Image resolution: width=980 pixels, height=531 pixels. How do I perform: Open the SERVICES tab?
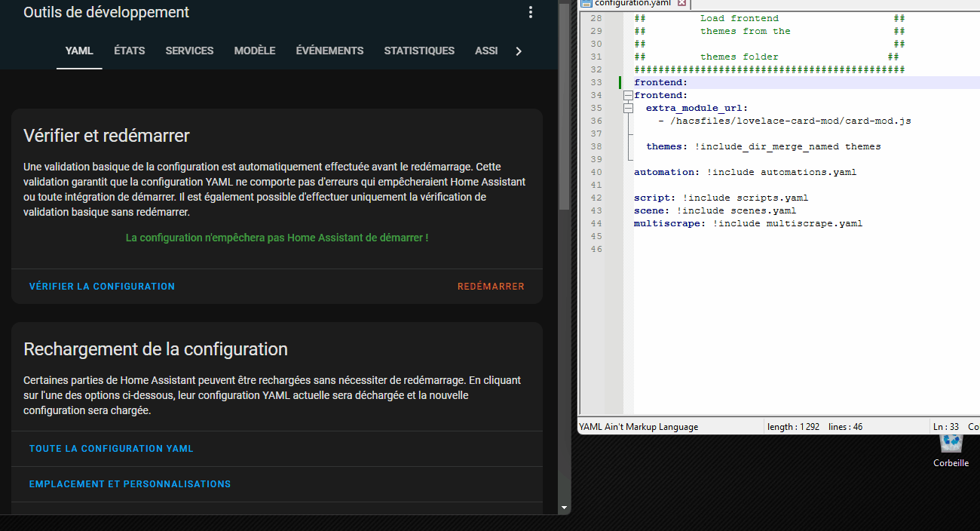(x=189, y=51)
